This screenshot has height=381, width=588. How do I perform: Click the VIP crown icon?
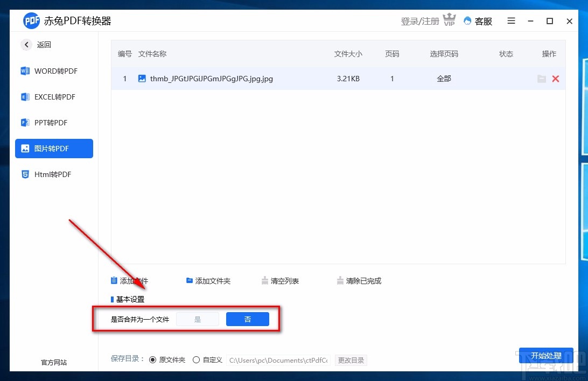[450, 19]
